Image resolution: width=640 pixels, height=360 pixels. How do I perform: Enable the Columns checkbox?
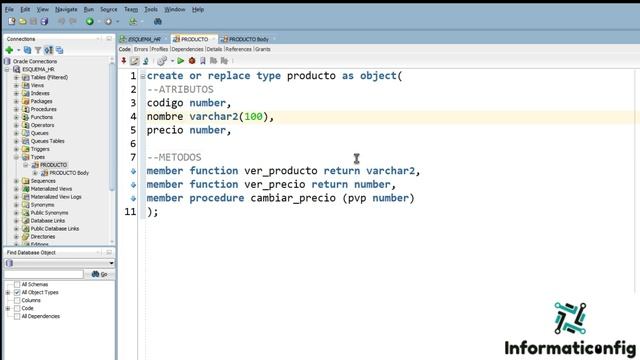pyautogui.click(x=17, y=300)
